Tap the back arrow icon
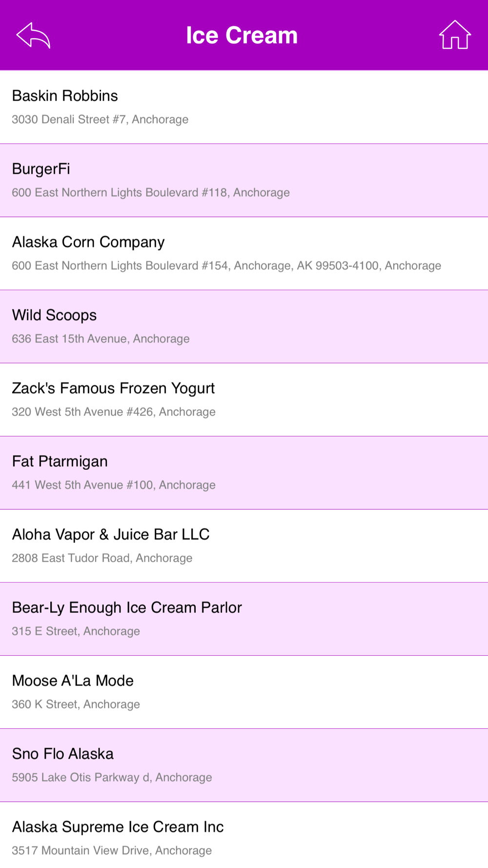 tap(33, 35)
